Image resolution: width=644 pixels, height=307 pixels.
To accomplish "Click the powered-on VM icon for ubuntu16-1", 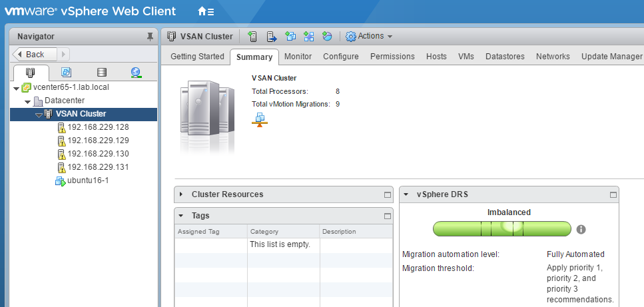I will [x=61, y=181].
